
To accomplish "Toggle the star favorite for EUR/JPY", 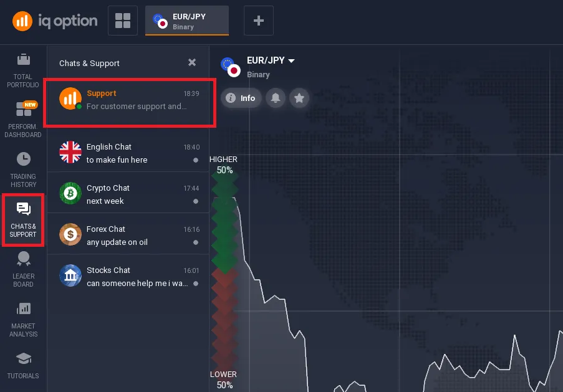I will coord(299,98).
